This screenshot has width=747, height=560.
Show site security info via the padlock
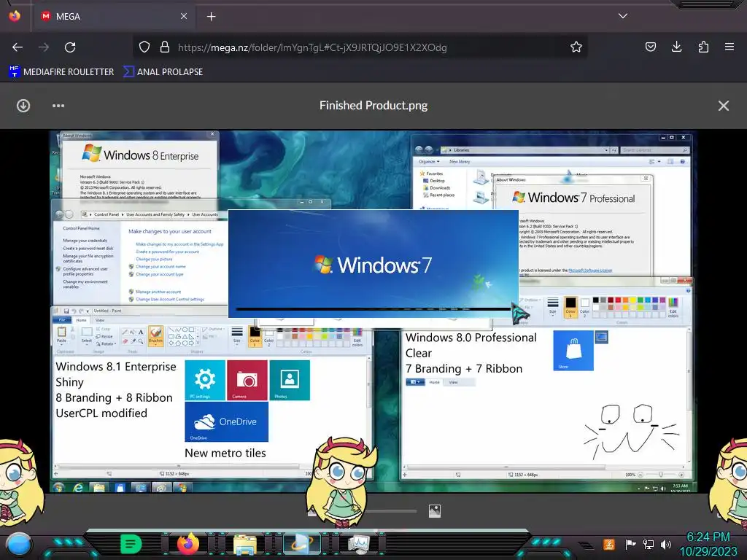point(165,47)
